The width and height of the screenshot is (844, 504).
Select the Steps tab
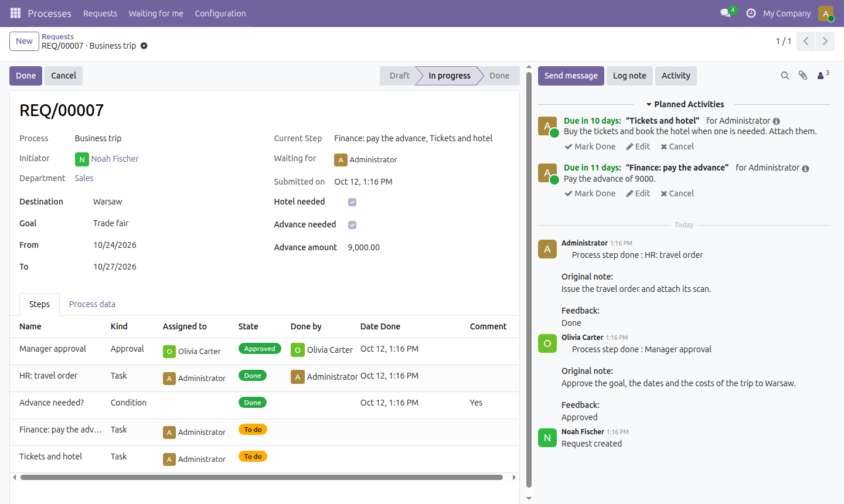pyautogui.click(x=39, y=304)
